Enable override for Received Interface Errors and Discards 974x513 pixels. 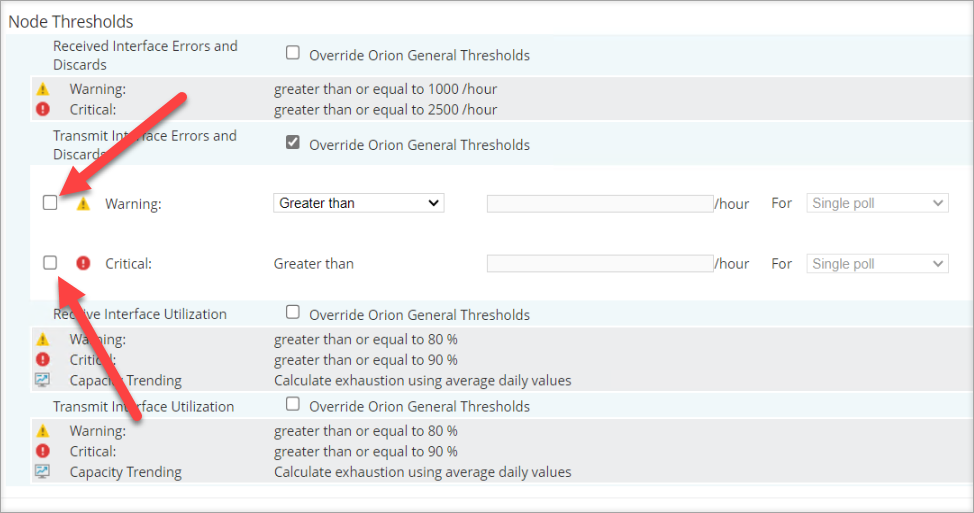[x=293, y=53]
